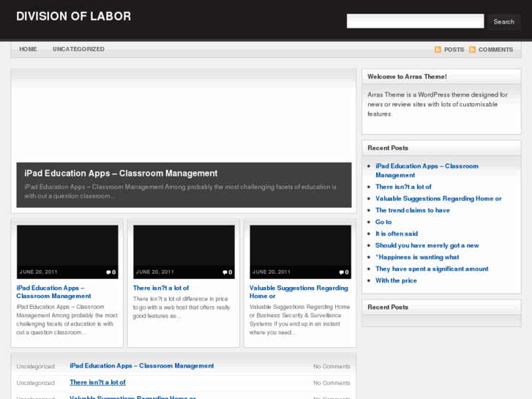Image resolution: width=532 pixels, height=399 pixels.
Task: Open thumbnail above Valuable Suggestions post
Action: tap(300, 246)
